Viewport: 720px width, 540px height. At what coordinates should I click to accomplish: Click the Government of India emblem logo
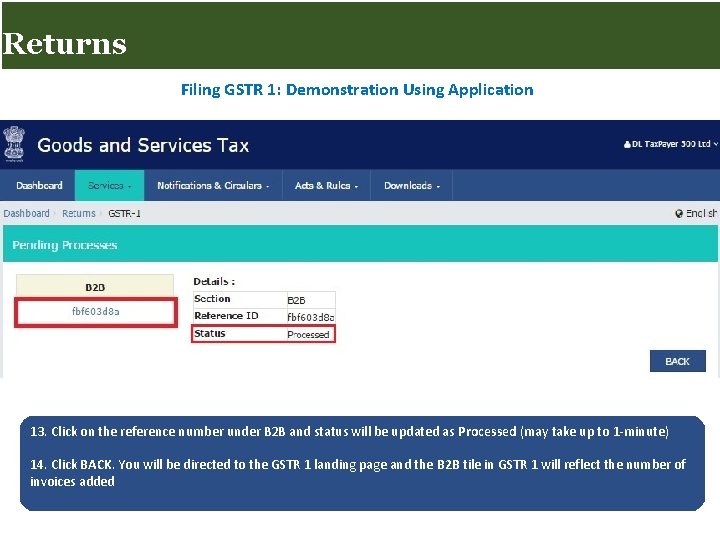click(x=14, y=144)
